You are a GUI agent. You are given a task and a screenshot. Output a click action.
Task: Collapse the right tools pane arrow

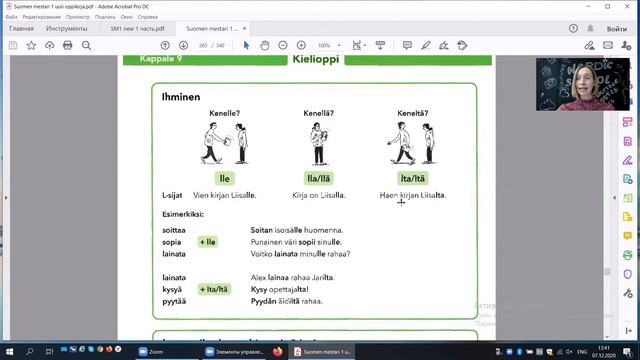pyautogui.click(x=614, y=198)
